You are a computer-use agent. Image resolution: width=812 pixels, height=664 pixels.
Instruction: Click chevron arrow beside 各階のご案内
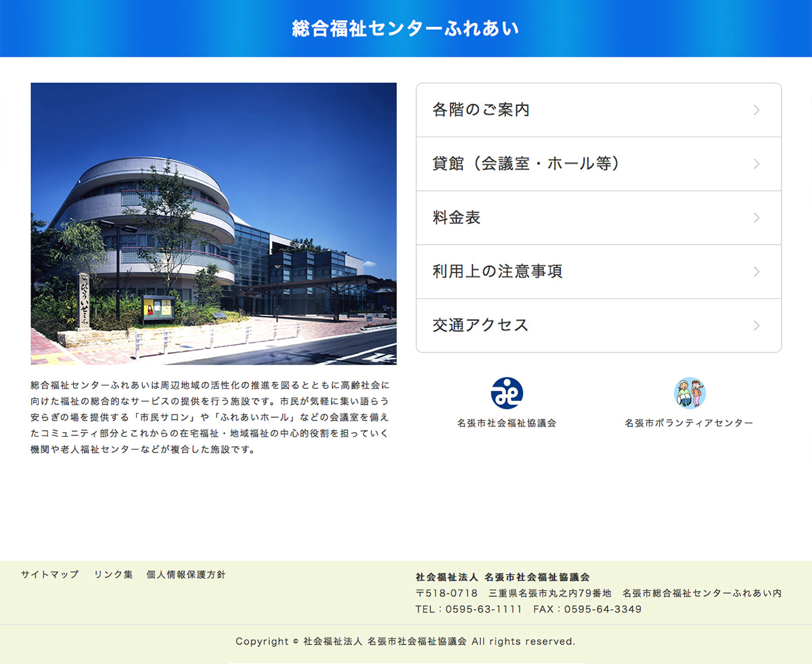pyautogui.click(x=757, y=110)
